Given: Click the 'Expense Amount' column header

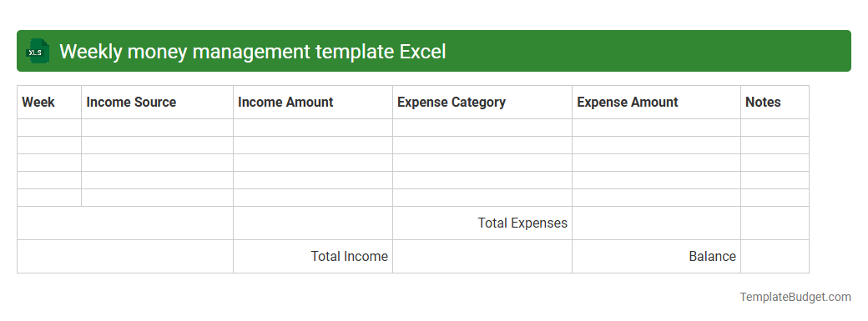Looking at the screenshot, I should (x=656, y=102).
